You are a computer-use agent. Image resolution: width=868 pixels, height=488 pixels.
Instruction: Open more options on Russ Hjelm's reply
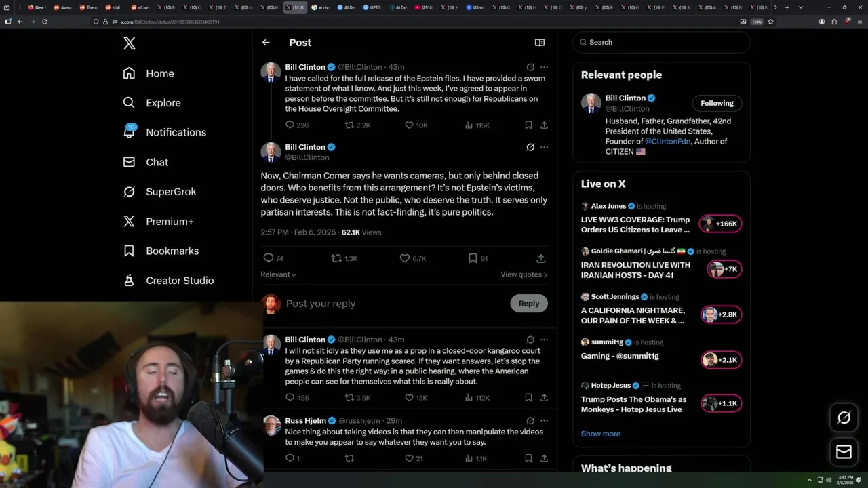tap(544, 421)
